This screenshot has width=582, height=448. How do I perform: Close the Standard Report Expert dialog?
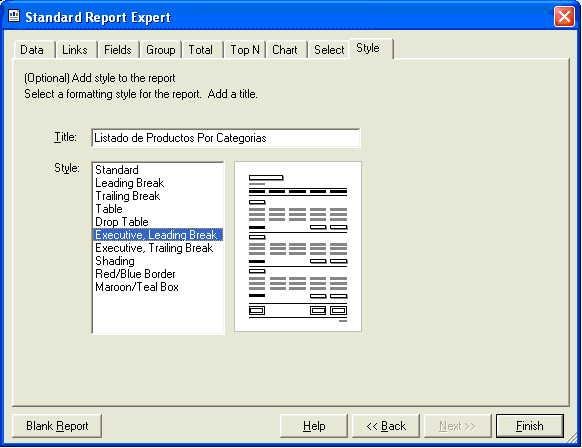[564, 17]
